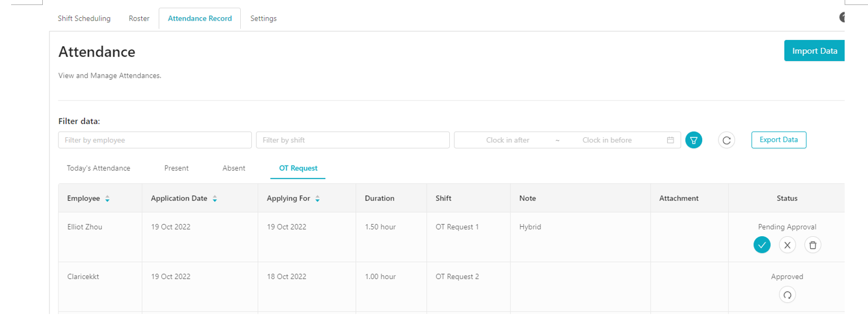This screenshot has width=868, height=324.
Task: Click employee name Elliot Zhou
Action: click(85, 227)
